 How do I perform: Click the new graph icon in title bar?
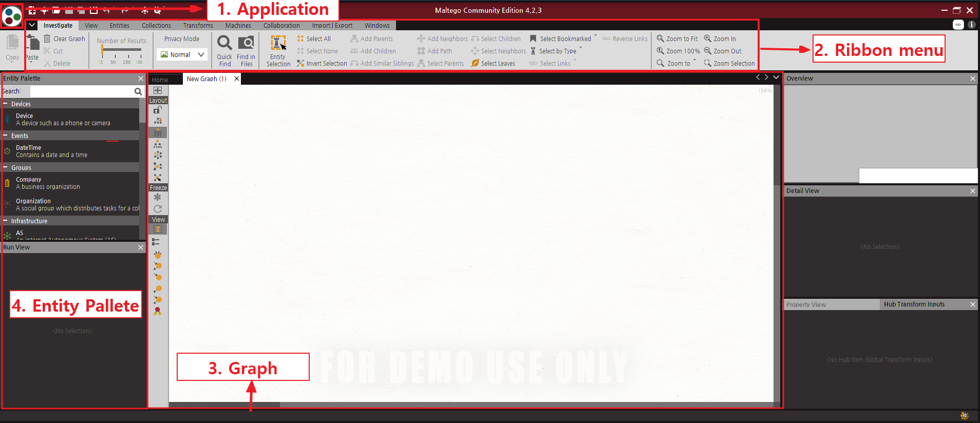click(32, 10)
